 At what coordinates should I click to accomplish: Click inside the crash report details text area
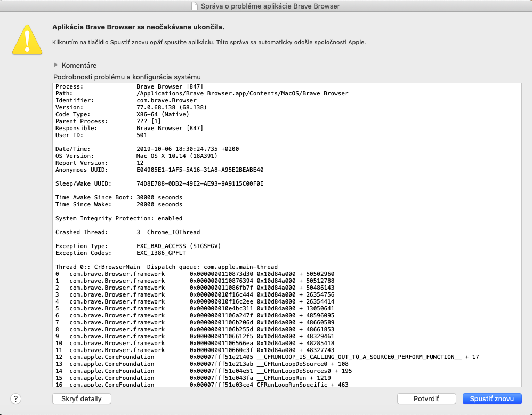click(x=287, y=235)
